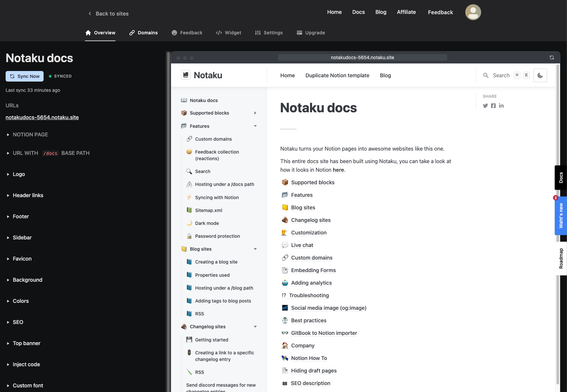Switch to the Overview tab

(100, 33)
